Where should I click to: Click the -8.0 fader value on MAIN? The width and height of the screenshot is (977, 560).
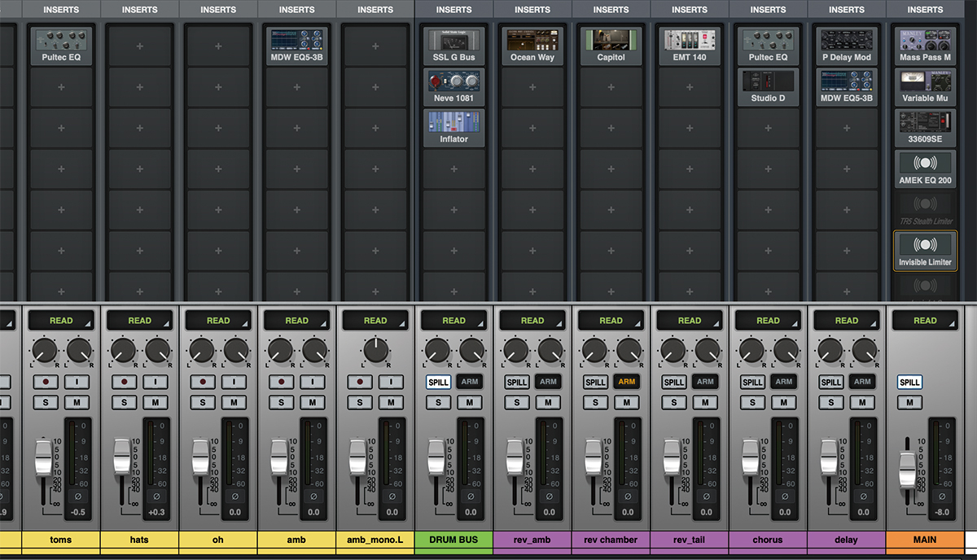(x=941, y=512)
